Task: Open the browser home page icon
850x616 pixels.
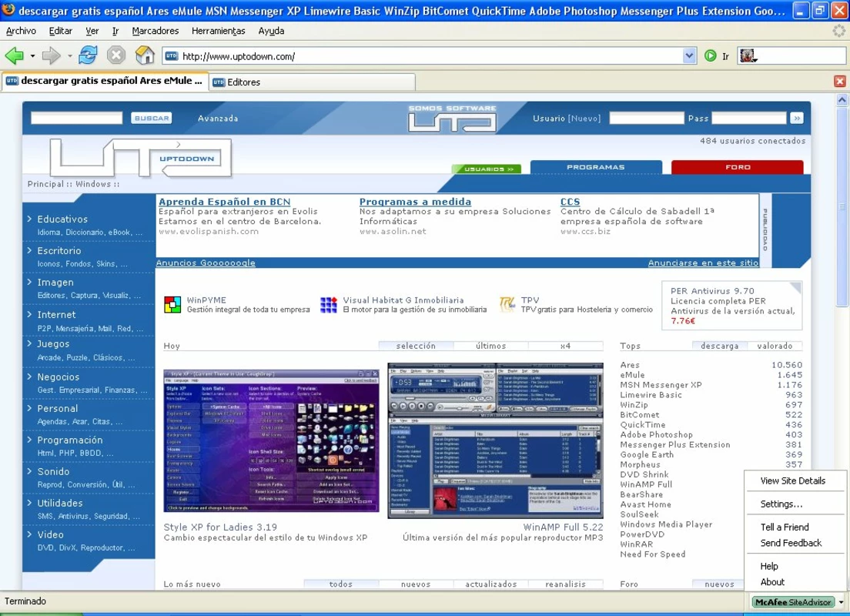Action: pyautogui.click(x=145, y=55)
